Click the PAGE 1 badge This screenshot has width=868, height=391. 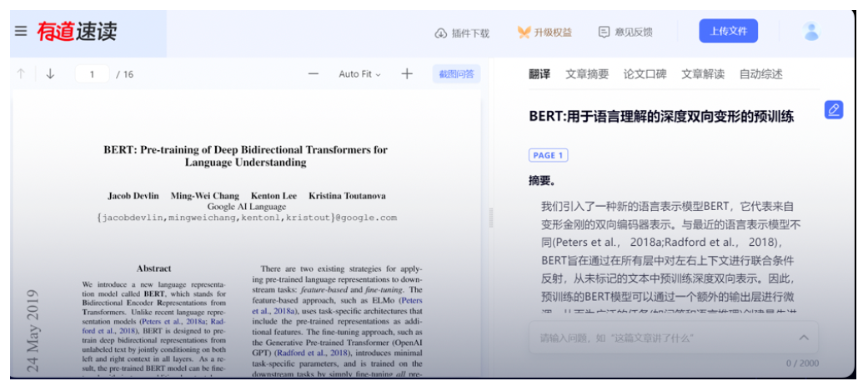coord(548,156)
